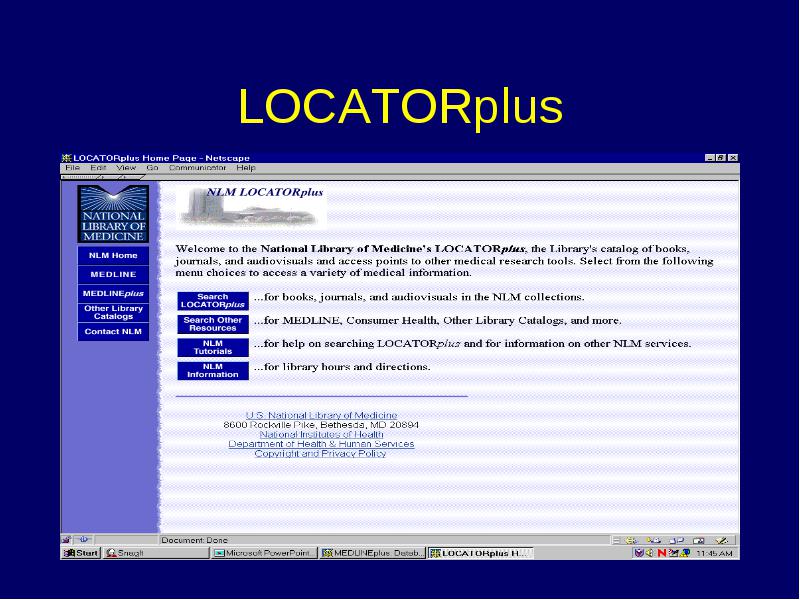Expand the first collapsed Netscape toolbar tab
Screen dimensions: 800x600
[x=80, y=177]
